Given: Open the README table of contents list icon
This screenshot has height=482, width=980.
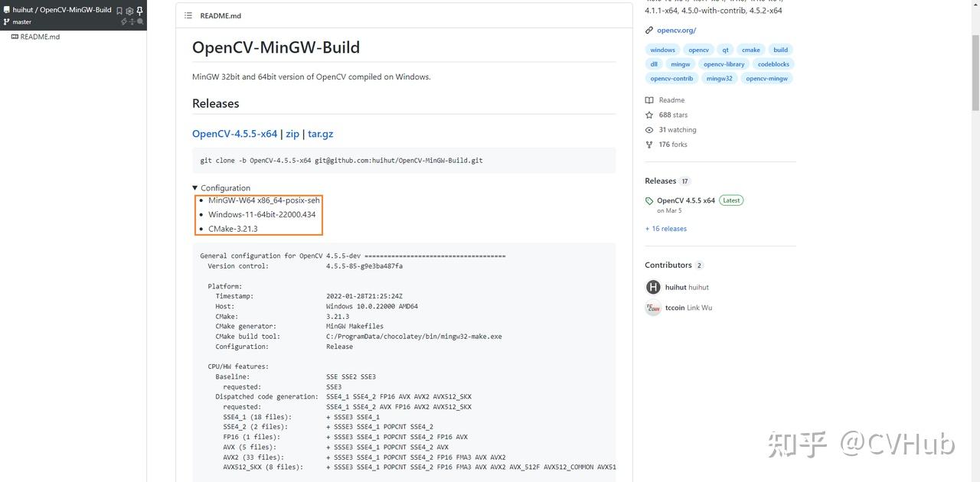Looking at the screenshot, I should point(188,15).
